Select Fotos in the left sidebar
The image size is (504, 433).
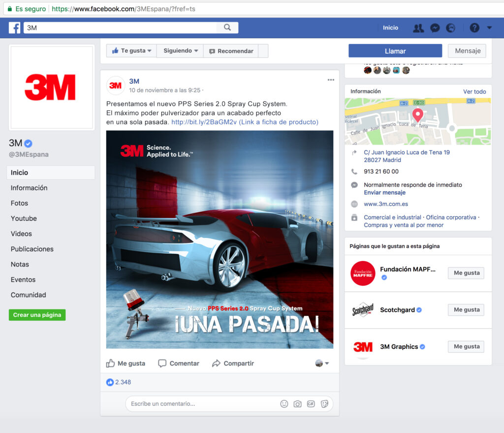(20, 203)
